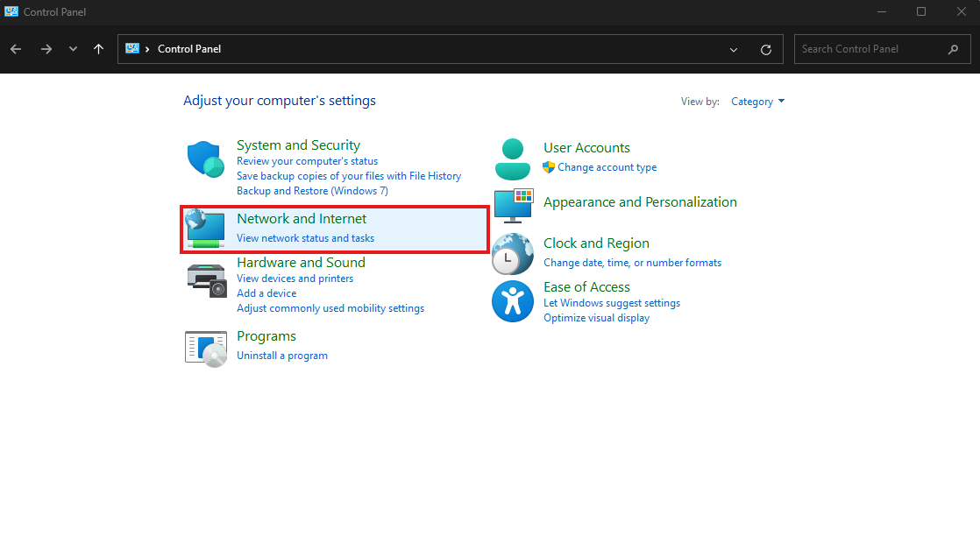This screenshot has height=550, width=980.
Task: Go forward with the forward arrow
Action: pos(46,49)
